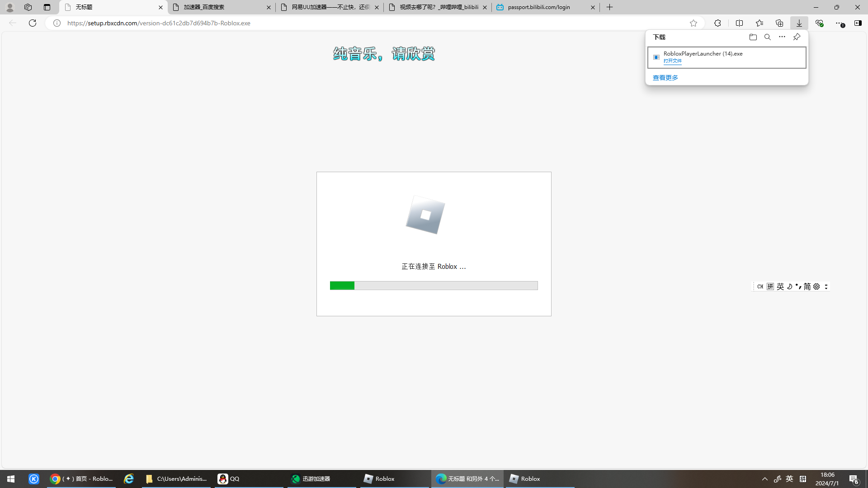Open the Workspaces icon
The width and height of the screenshot is (868, 488).
28,7
